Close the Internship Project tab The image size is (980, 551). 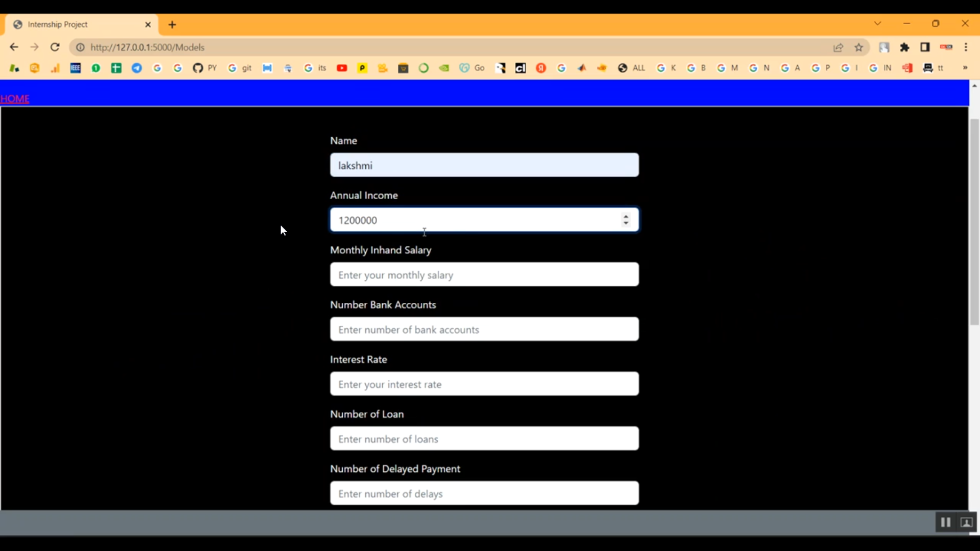[148, 25]
